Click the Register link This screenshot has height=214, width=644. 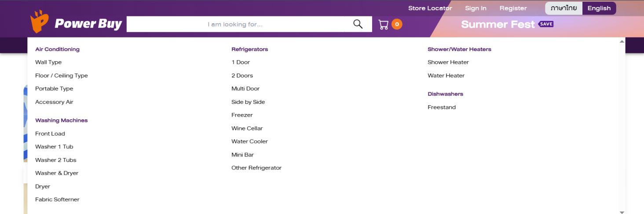click(x=513, y=8)
